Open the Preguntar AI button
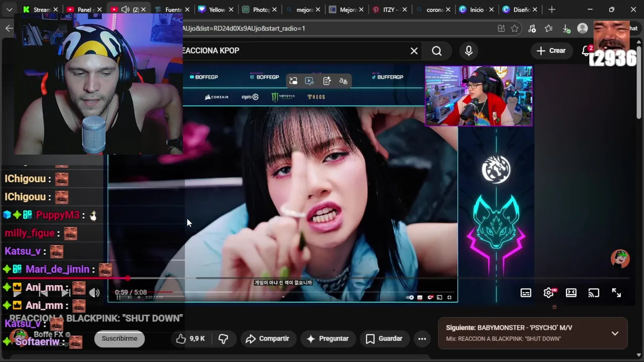644x362 pixels. coord(328,339)
